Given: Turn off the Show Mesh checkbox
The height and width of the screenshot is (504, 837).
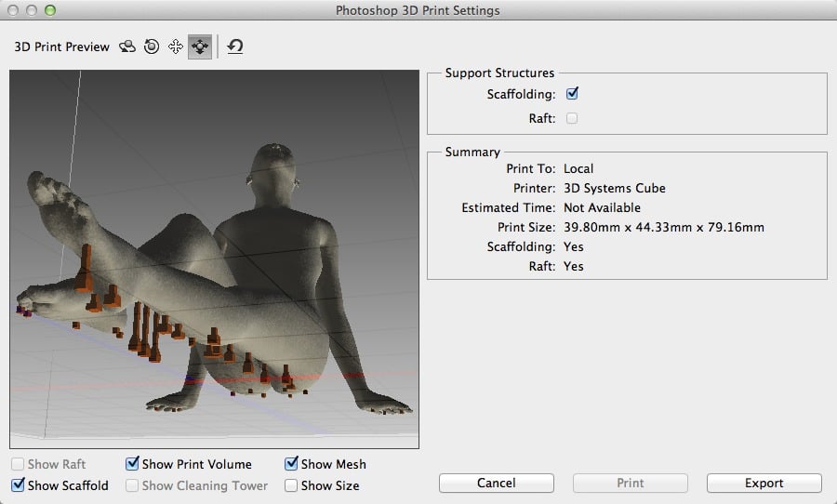Looking at the screenshot, I should 292,464.
